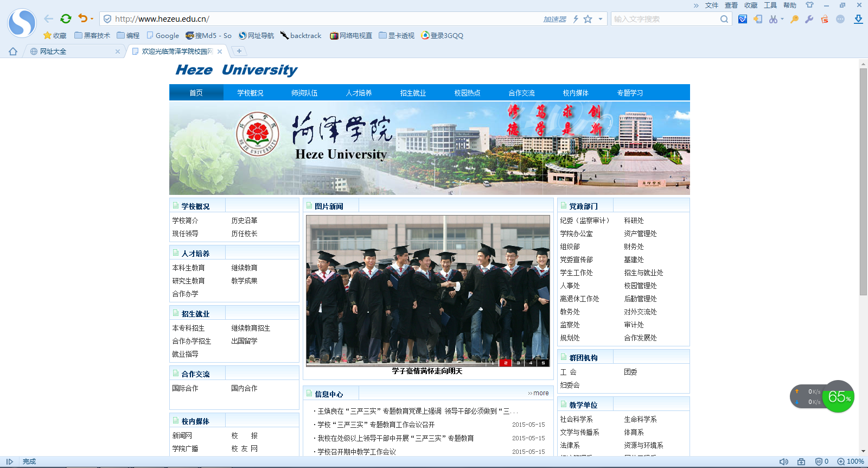Open the 科研处 department link
Image resolution: width=868 pixels, height=468 pixels.
pos(634,220)
